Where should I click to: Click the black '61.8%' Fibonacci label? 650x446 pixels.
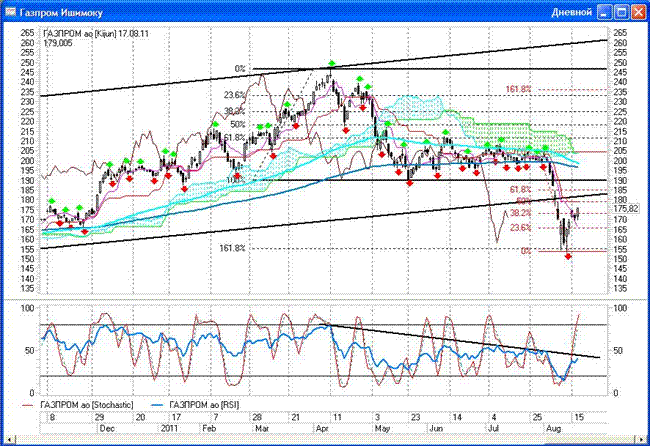point(235,137)
